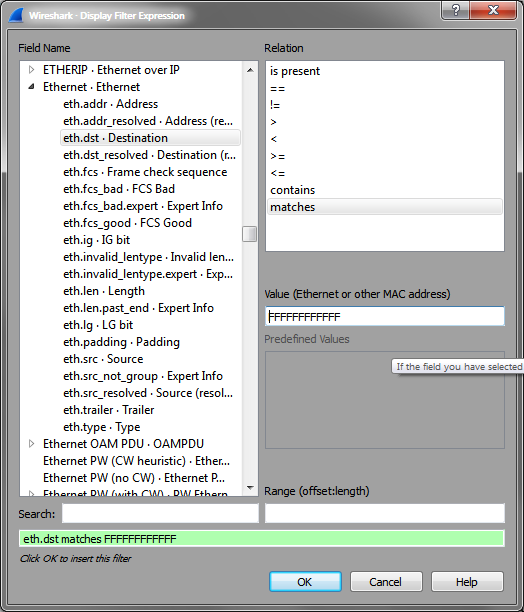Select eth.dst_resolved field
Viewport: 524px width, 612px height.
click(x=149, y=155)
